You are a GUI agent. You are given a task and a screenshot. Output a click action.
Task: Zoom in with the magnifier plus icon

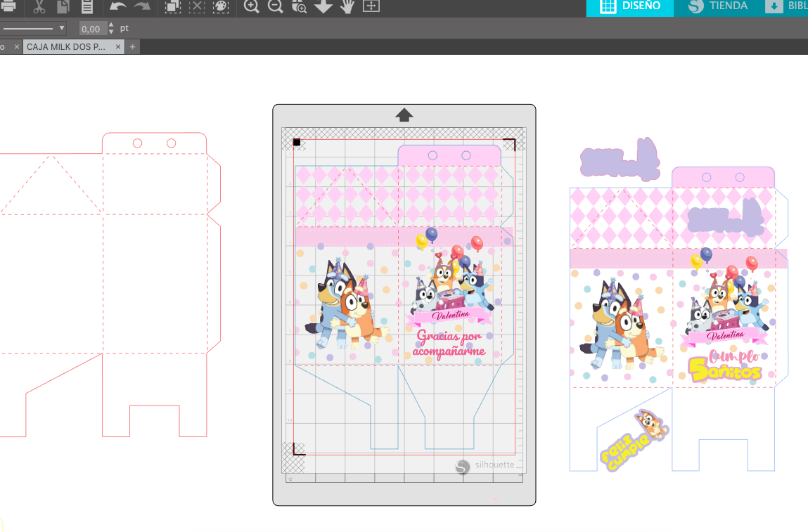coord(252,7)
